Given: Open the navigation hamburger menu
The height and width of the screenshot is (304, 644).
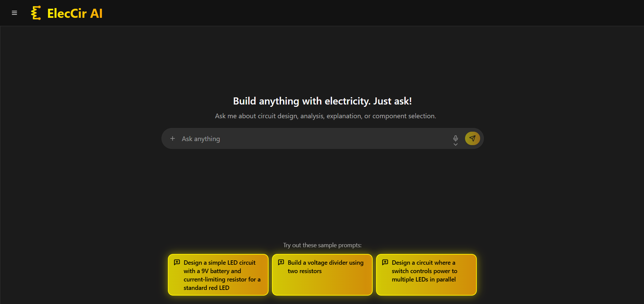Looking at the screenshot, I should coord(14,13).
